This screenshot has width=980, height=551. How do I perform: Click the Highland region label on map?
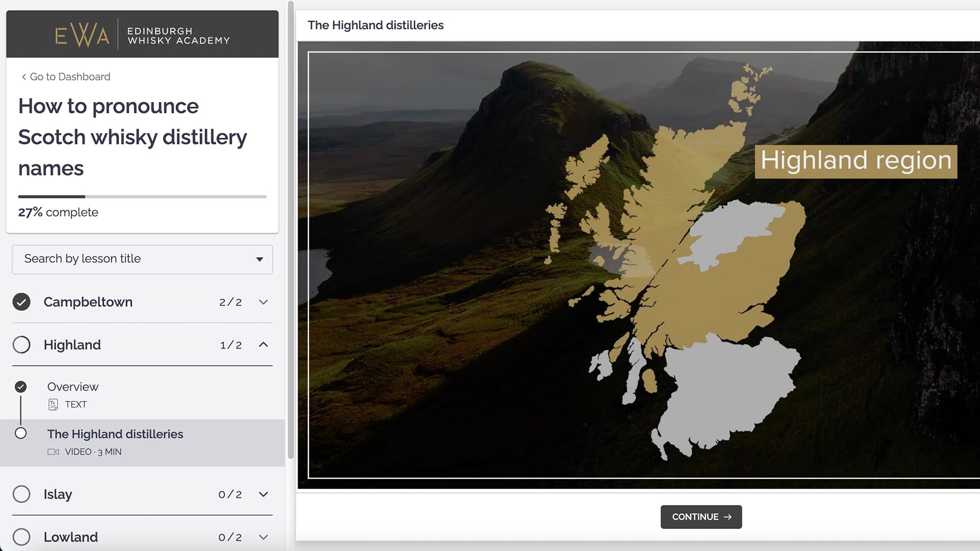(856, 161)
